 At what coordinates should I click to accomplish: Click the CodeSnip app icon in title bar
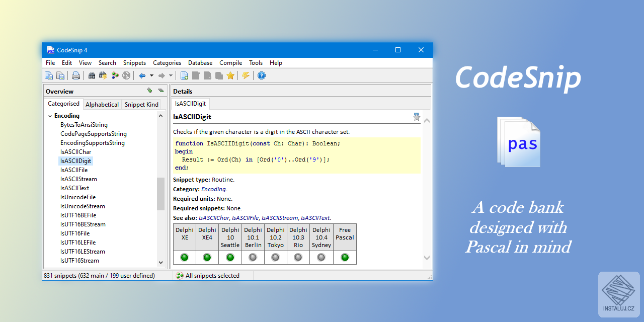click(50, 50)
